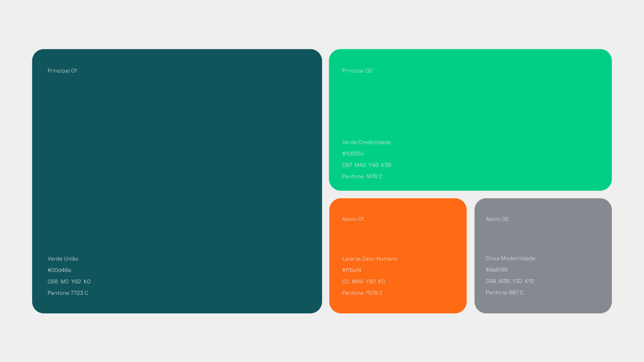Click the 'Cinza Modernidade' color name

[x=511, y=258]
